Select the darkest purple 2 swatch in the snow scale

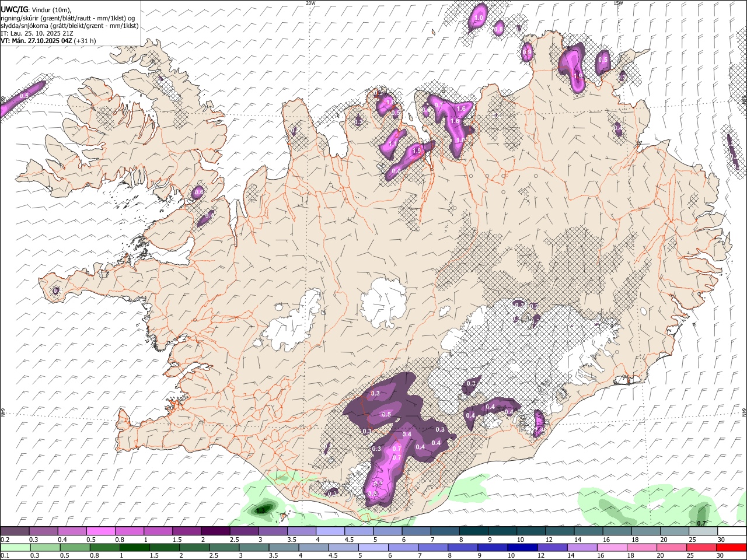tap(215, 531)
